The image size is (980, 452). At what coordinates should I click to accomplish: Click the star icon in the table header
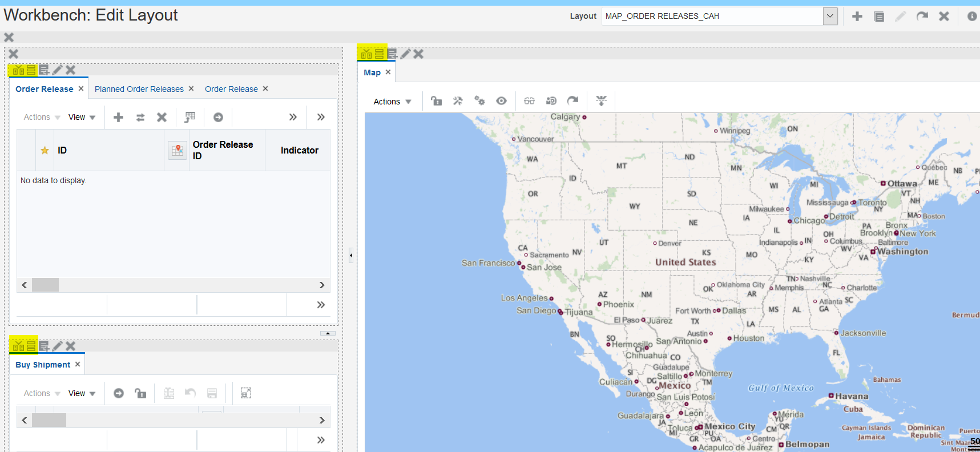[x=45, y=150]
